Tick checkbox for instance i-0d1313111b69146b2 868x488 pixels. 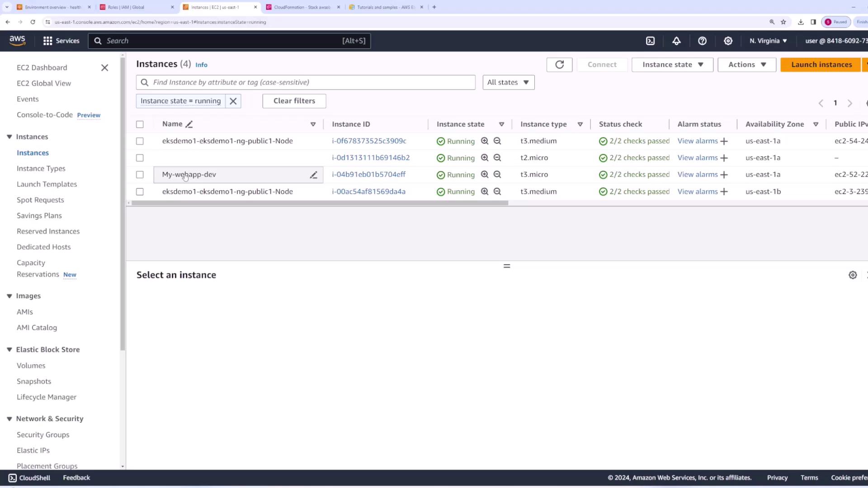coord(140,158)
